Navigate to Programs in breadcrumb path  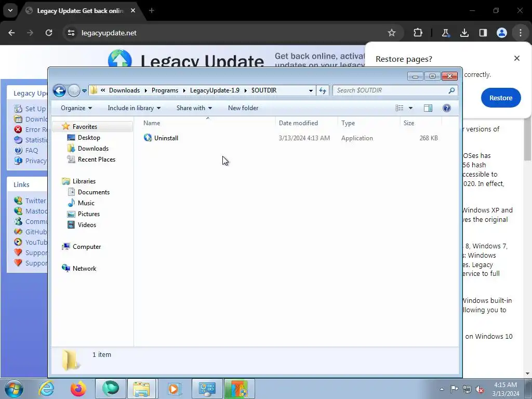(165, 90)
